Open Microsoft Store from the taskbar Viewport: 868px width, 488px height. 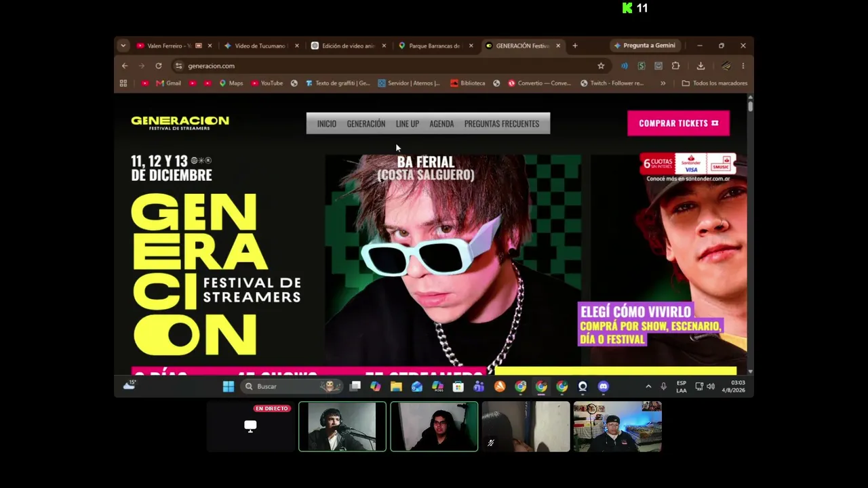click(x=458, y=386)
